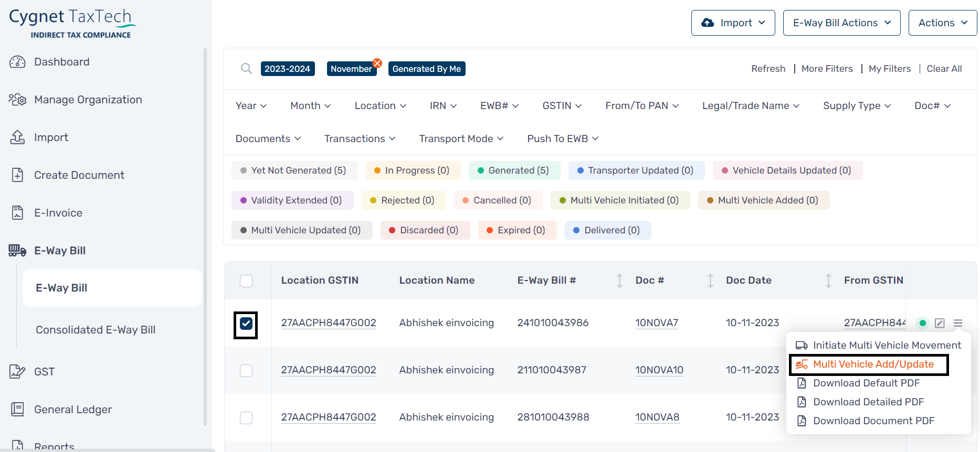Toggle the Yet Not Generated (5) status filter
Image resolution: width=980 pixels, height=452 pixels.
tap(294, 170)
